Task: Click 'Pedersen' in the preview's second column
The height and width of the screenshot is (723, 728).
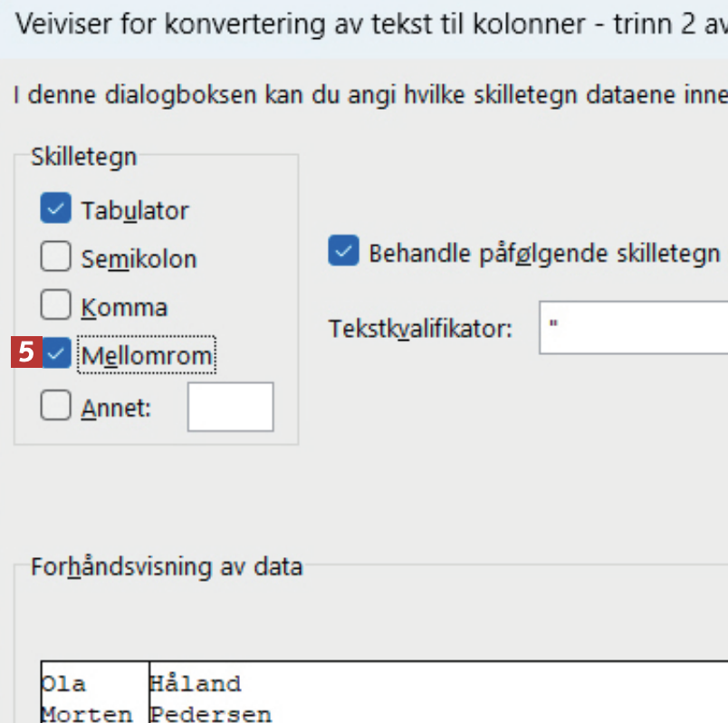Action: tap(211, 713)
